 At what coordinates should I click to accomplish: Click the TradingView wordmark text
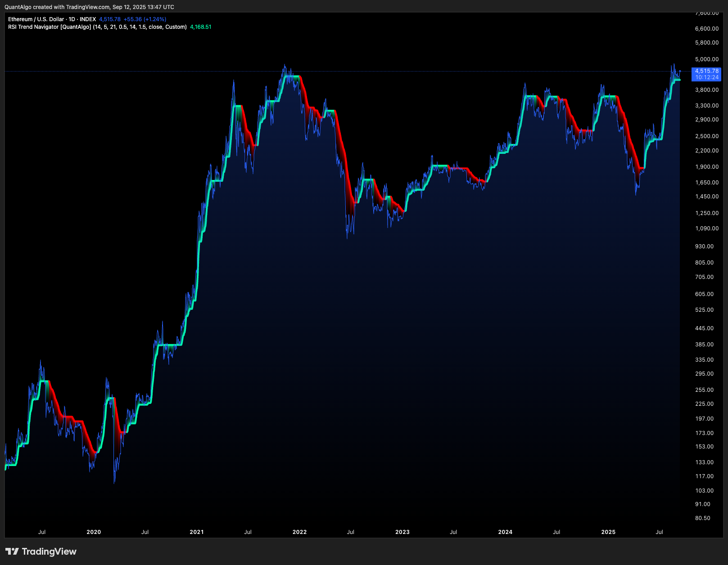click(x=49, y=552)
